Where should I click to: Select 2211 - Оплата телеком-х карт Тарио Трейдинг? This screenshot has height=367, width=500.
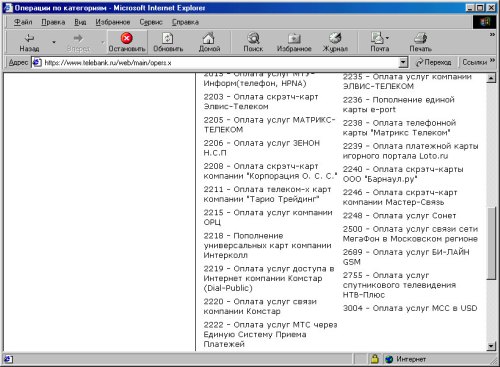tap(267, 194)
